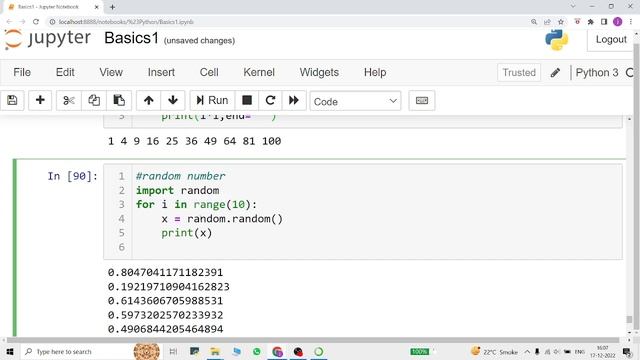640x360 pixels.
Task: Open the Insert menu
Action: 161,73
